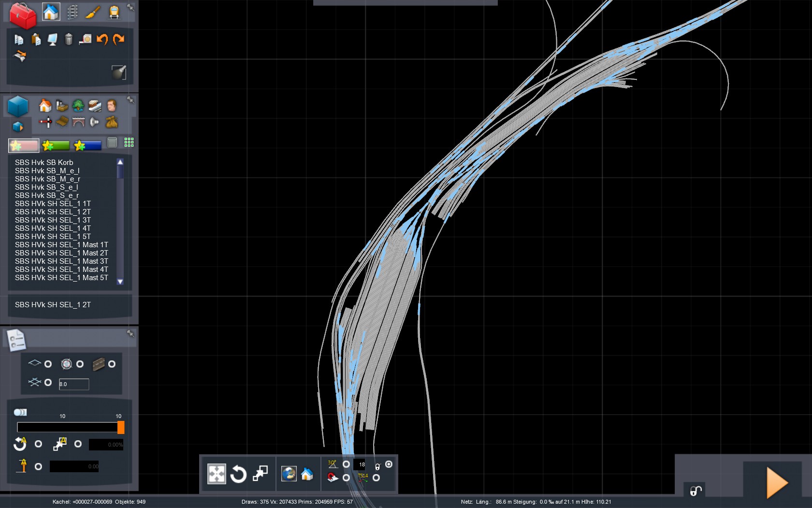The height and width of the screenshot is (508, 812).
Task: Toggle radio next to road segment icon
Action: [x=112, y=364]
